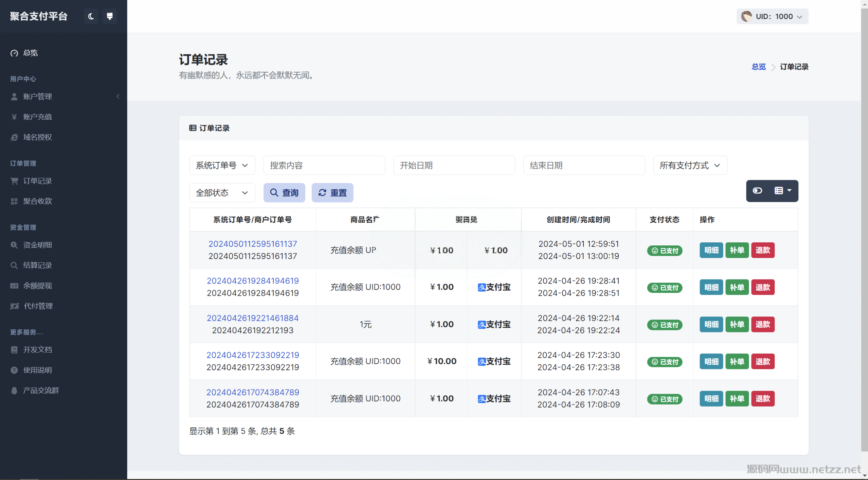Screen dimensions: 868x480
Task: Click 明细 for order 2024042617233092219
Action: point(711,361)
